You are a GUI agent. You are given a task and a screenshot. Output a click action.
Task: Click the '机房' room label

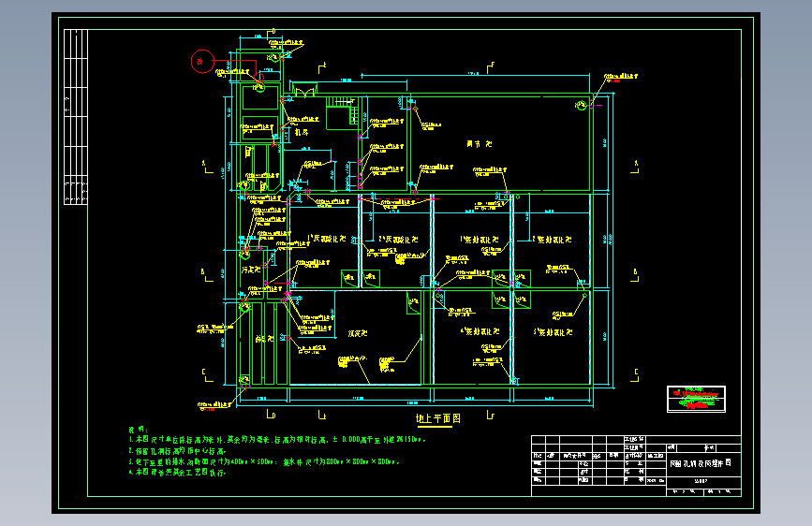(302, 133)
